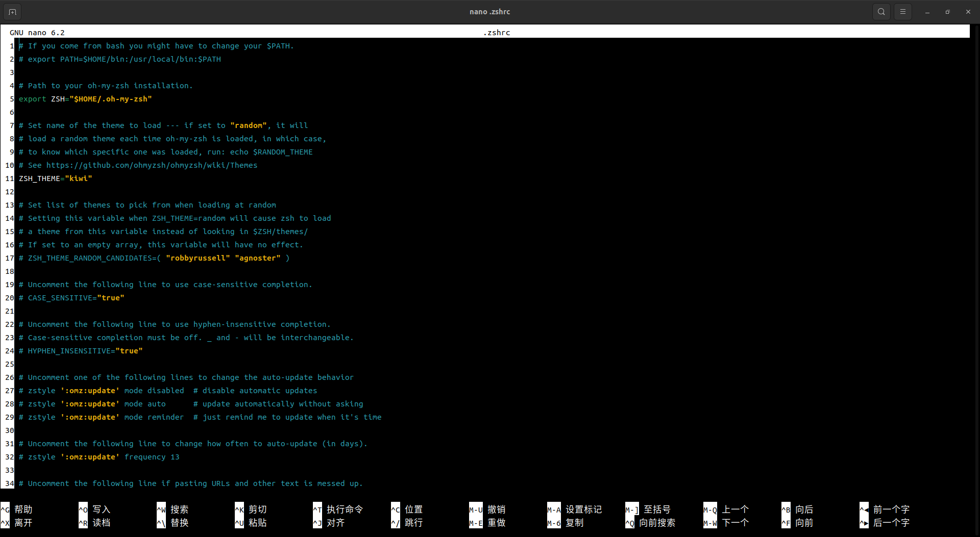Click the "agnoster" theme candidate text
Image resolution: width=980 pixels, height=537 pixels.
[258, 258]
